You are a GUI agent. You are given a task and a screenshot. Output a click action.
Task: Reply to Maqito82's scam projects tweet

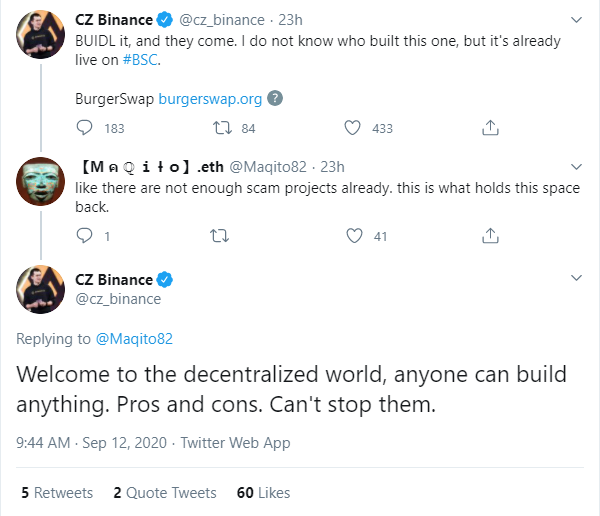click(x=85, y=236)
